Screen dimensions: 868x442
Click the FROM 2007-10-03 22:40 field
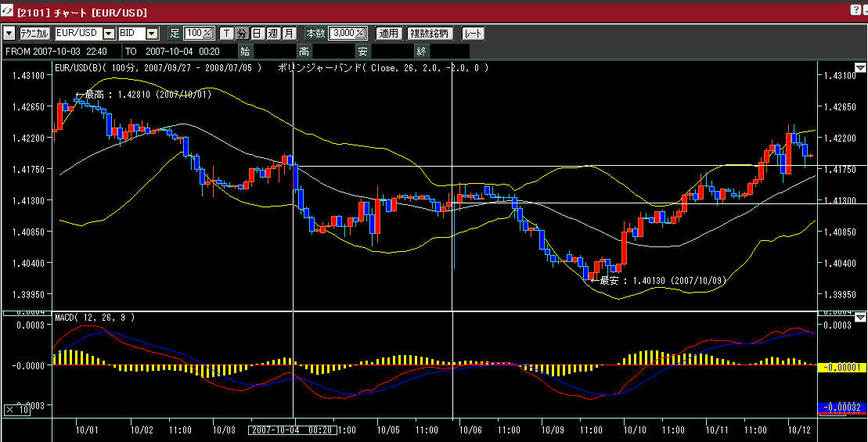click(62, 52)
